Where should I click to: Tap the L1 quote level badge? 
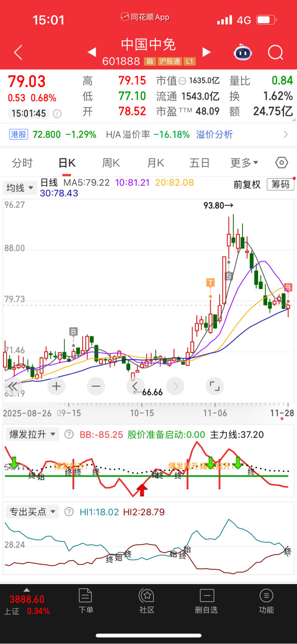189,62
